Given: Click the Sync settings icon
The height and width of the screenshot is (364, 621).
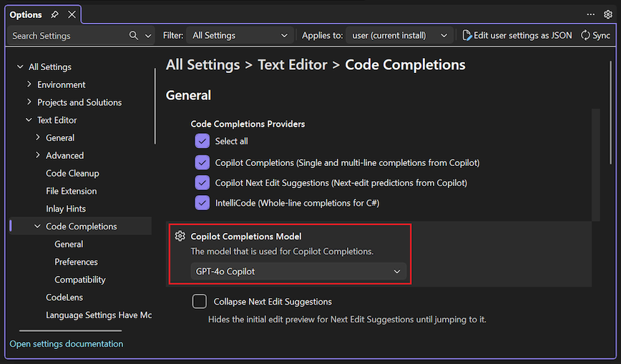Looking at the screenshot, I should coord(585,35).
